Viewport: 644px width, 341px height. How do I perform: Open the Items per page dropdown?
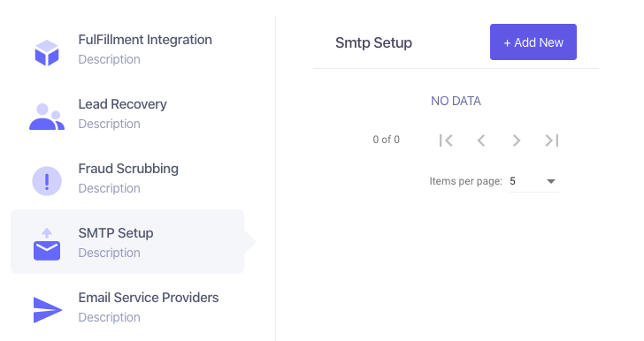click(x=534, y=181)
